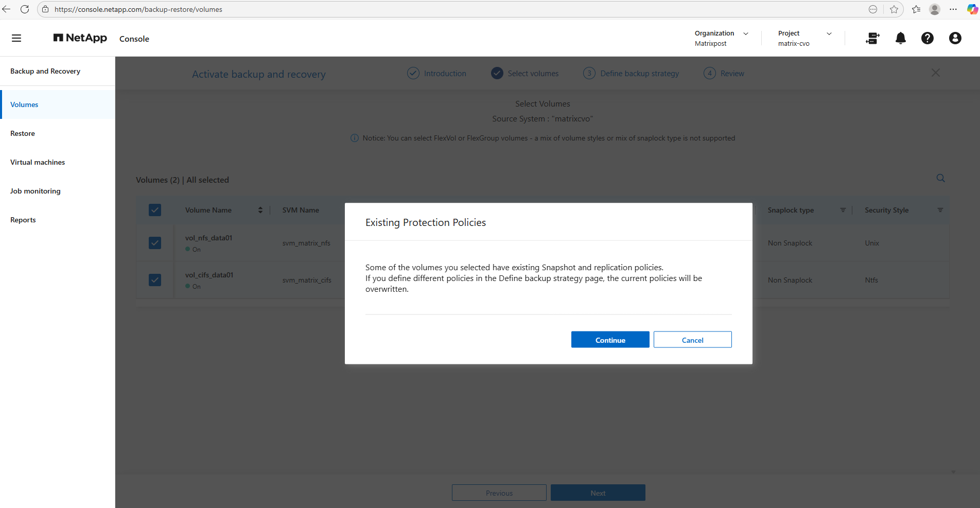Uncheck the vol_cifs_data01 checkbox
Screen dimensions: 980x508
pyautogui.click(x=155, y=280)
